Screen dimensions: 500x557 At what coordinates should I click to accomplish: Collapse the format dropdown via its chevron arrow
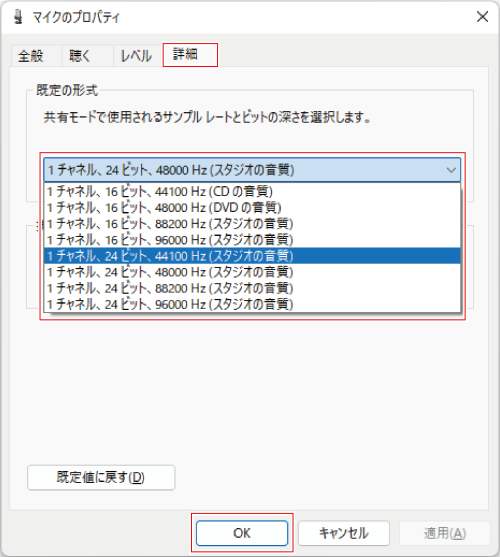(x=451, y=170)
